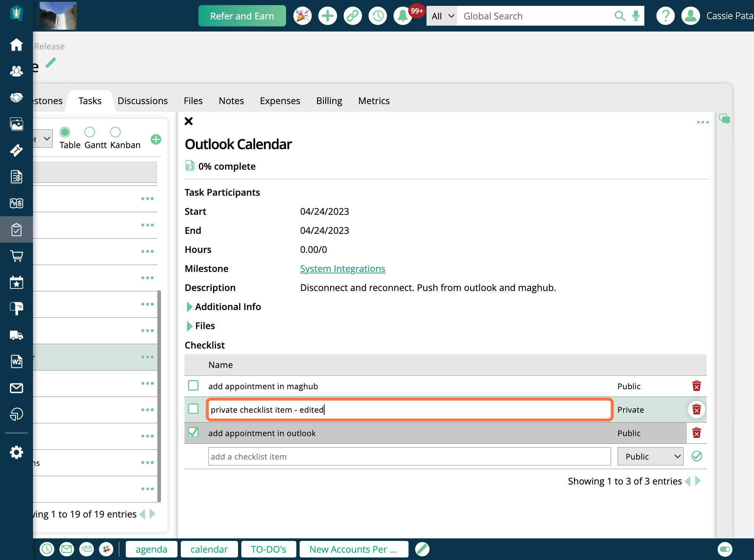Open the handshake Deals sidebar icon
Image resolution: width=754 pixels, height=560 pixels.
click(x=17, y=97)
